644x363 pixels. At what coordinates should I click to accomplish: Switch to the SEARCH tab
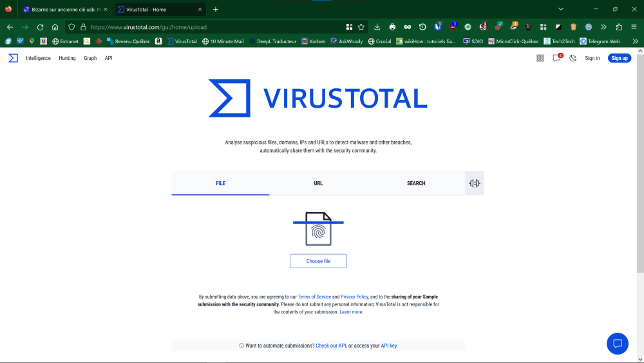(x=416, y=183)
